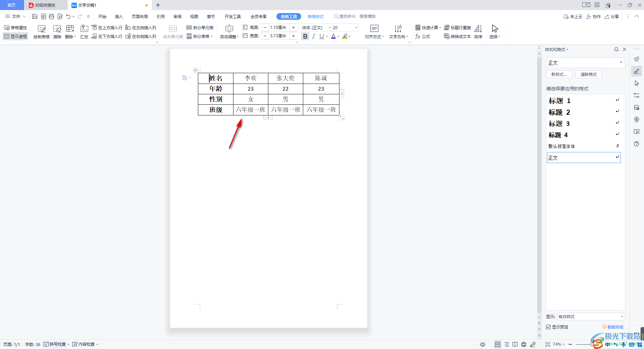
Task: Click the 新样式 (New Style) button
Action: [x=559, y=74]
